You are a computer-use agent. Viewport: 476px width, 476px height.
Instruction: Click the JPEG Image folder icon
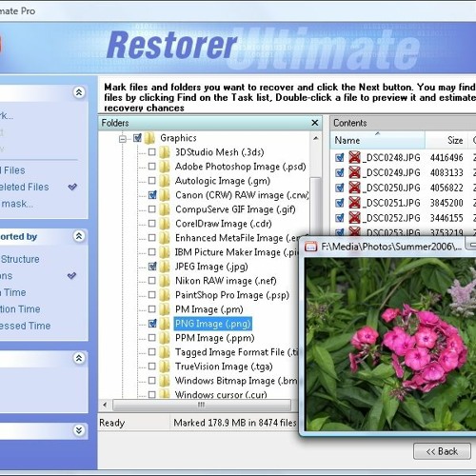tap(165, 267)
